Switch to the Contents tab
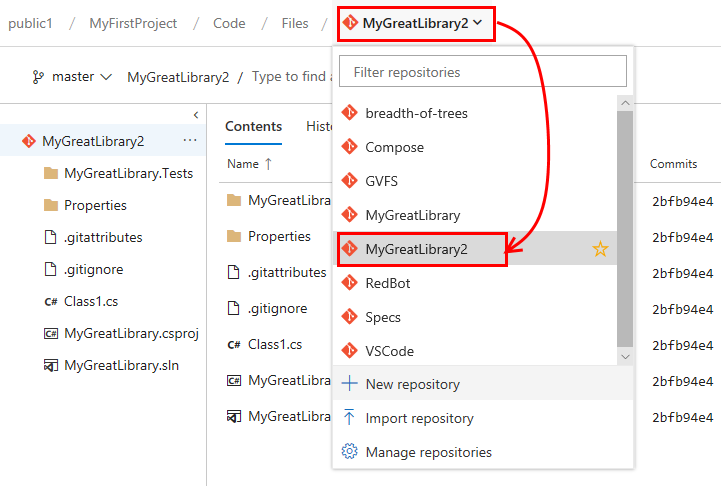 click(253, 127)
